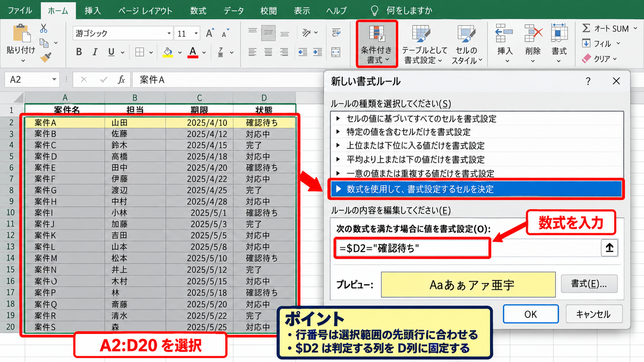Switch to the 挿入 ribbon tab
This screenshot has width=644, height=362.
click(x=93, y=10)
